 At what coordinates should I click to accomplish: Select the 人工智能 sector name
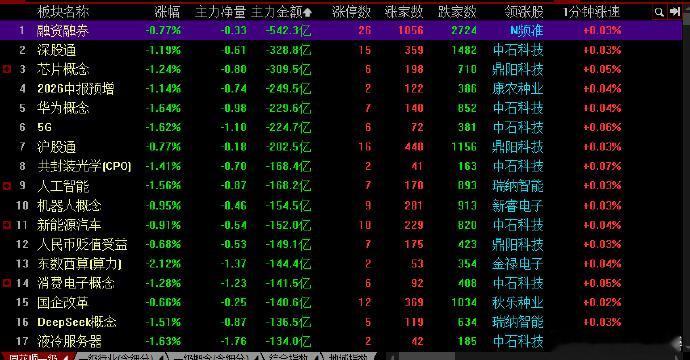point(63,186)
